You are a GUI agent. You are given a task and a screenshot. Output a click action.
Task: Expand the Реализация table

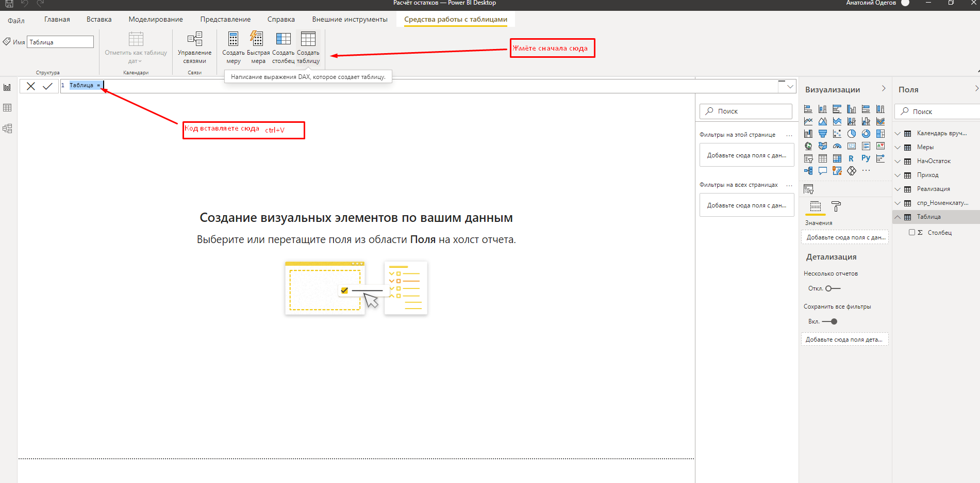coord(898,189)
